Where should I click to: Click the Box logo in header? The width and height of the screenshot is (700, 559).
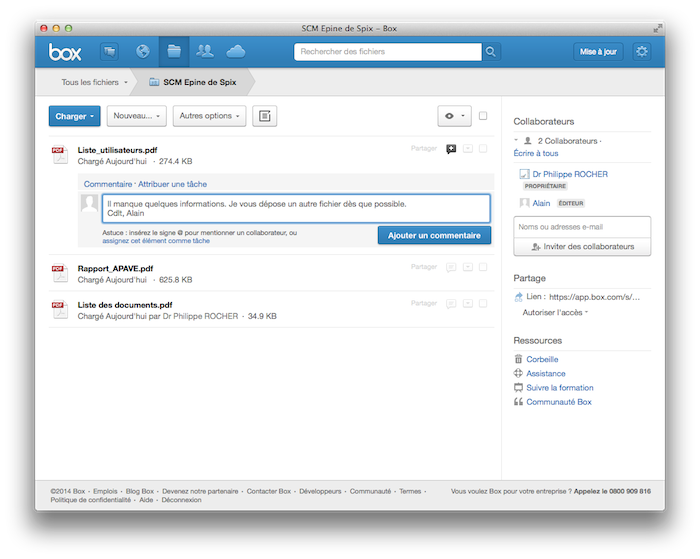click(66, 51)
